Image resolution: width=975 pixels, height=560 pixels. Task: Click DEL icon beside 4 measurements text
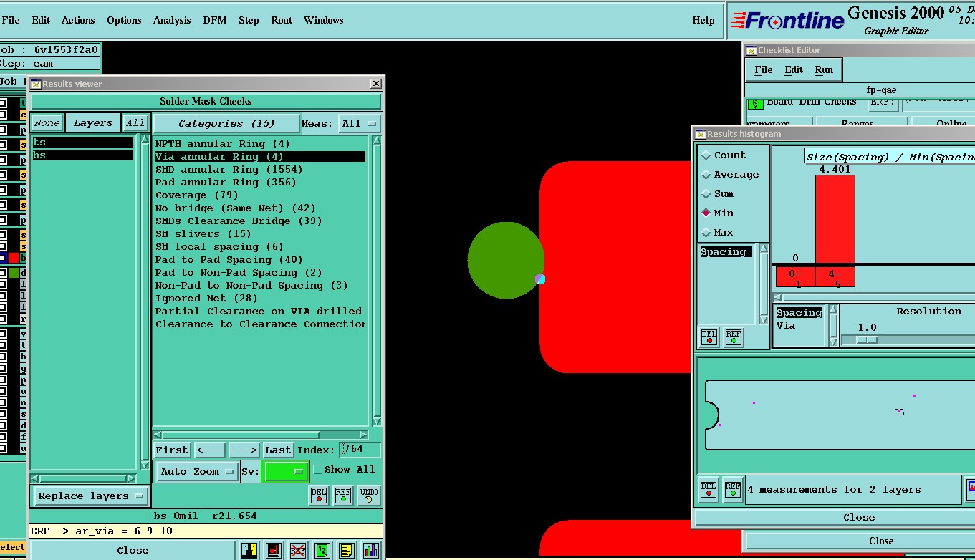[x=709, y=489]
